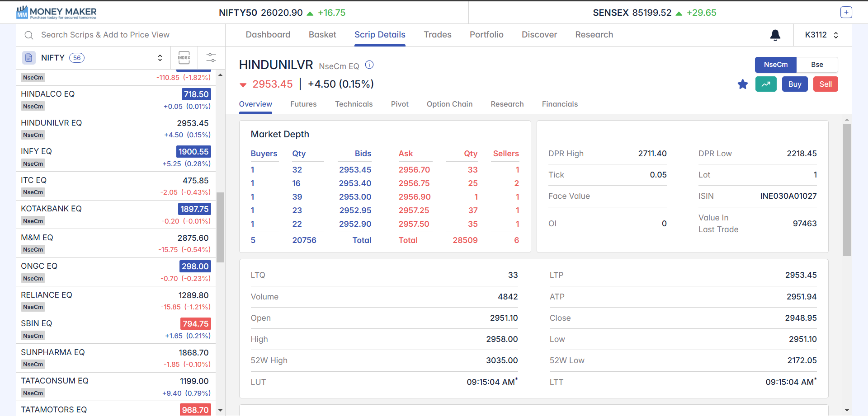Toggle the favorite star for HINDUNILVR
Screen dimensions: 868x416
(743, 84)
